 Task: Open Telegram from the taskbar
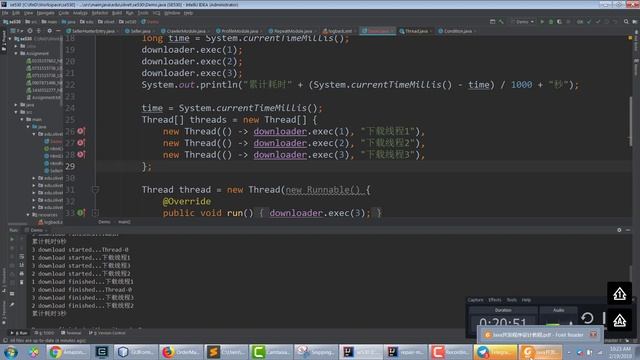496,352
